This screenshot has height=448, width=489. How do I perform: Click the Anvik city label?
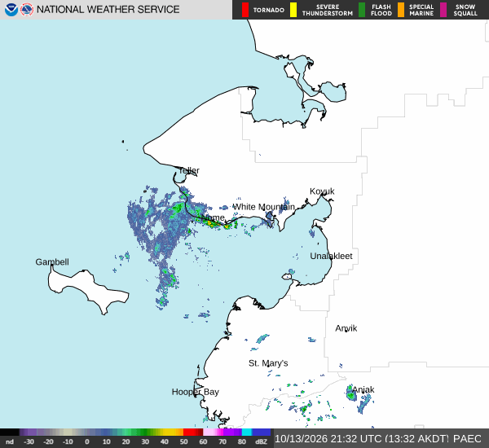click(x=346, y=328)
